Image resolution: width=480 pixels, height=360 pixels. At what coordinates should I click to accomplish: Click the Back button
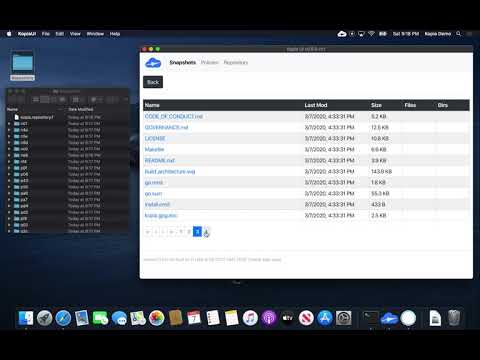pyautogui.click(x=153, y=82)
